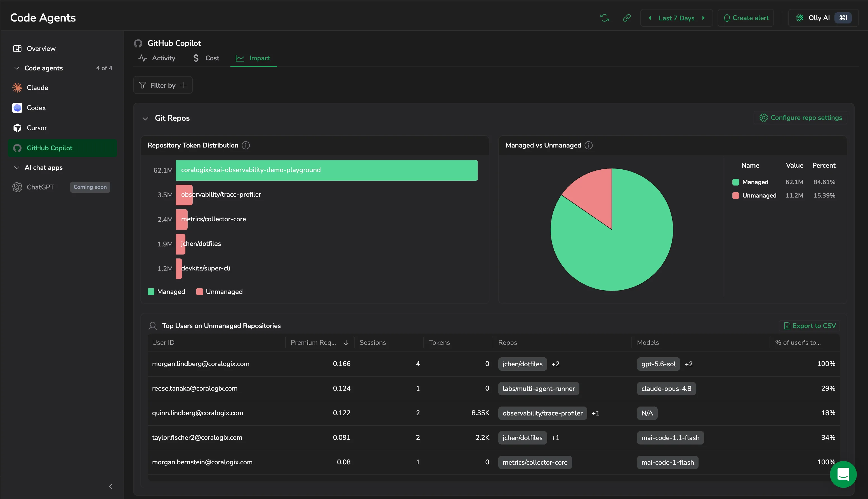868x499 pixels.
Task: Show Managed vs Unmanaged info tooltip
Action: click(x=588, y=145)
